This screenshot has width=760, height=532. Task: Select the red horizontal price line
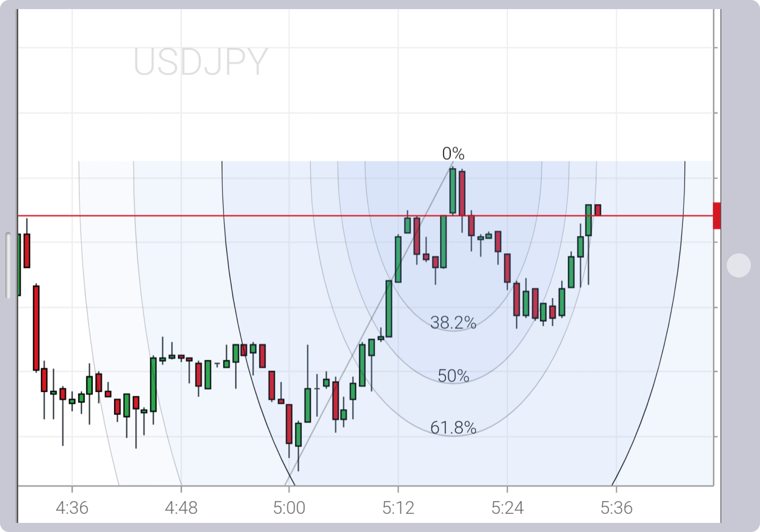(365, 216)
